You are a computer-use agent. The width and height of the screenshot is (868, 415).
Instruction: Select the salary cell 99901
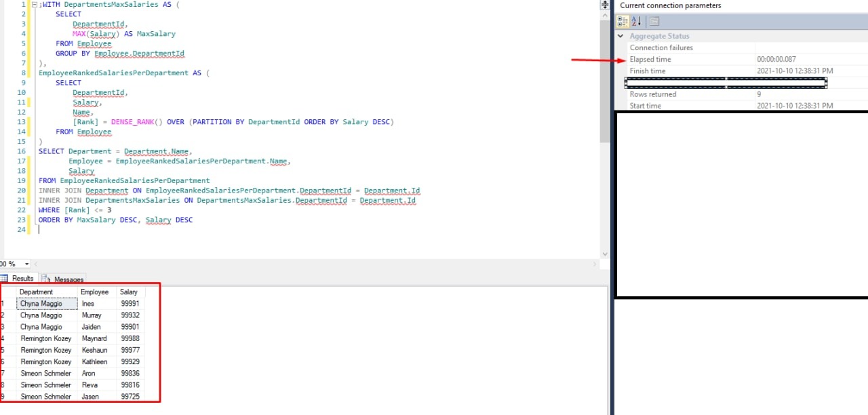[x=131, y=327]
